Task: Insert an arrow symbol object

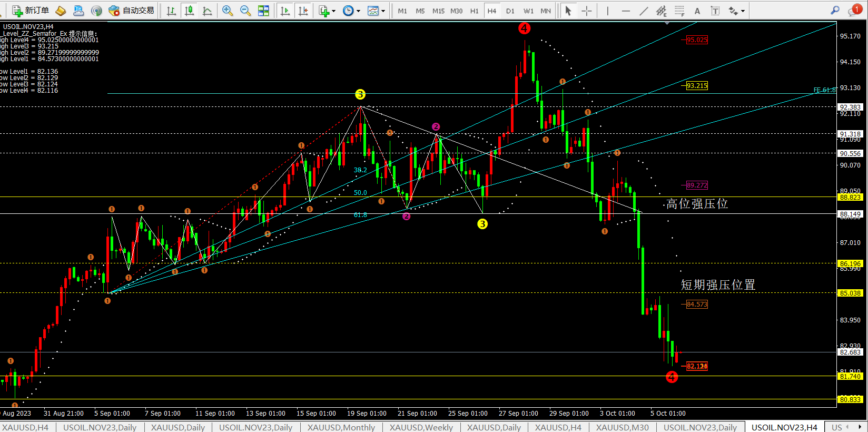Action: [x=733, y=11]
